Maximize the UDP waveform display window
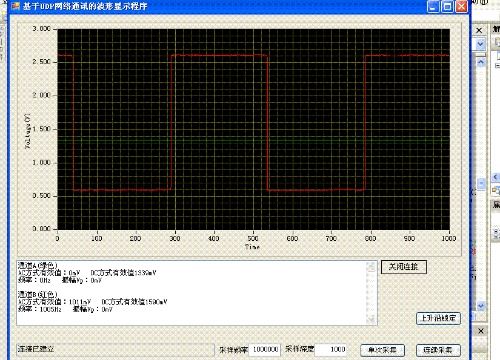The width and height of the screenshot is (500, 360). point(447,6)
